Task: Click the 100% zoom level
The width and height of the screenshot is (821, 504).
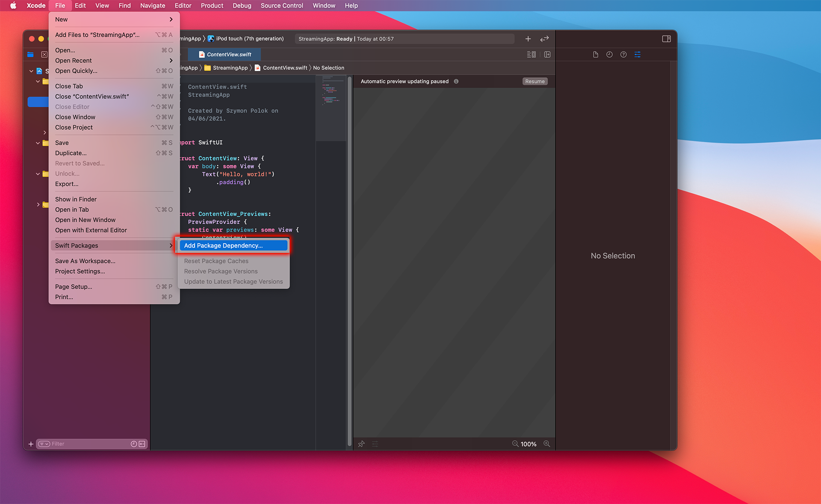Action: pos(529,444)
